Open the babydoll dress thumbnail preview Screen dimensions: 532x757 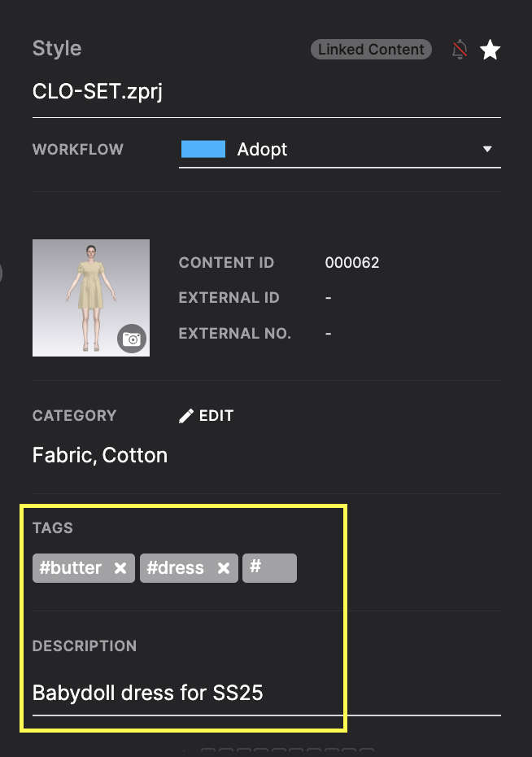90,298
